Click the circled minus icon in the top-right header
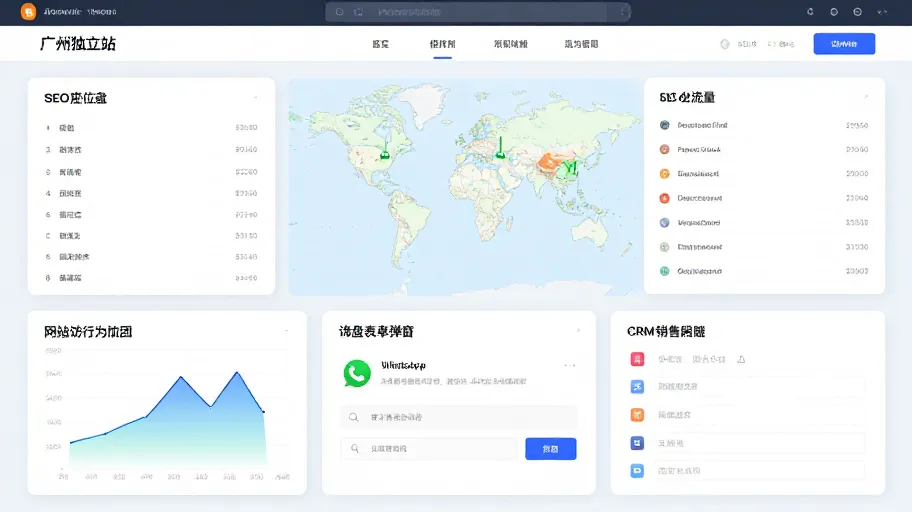912x512 pixels. point(857,12)
